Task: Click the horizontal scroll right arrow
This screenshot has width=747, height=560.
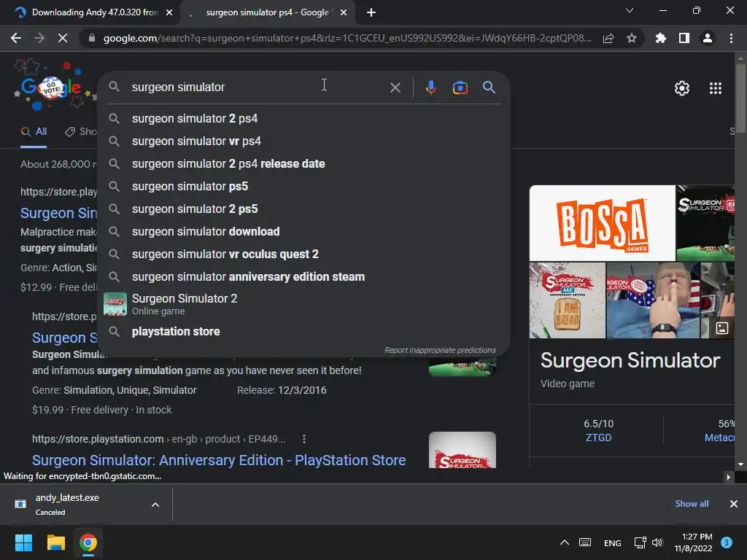Action: [x=728, y=477]
